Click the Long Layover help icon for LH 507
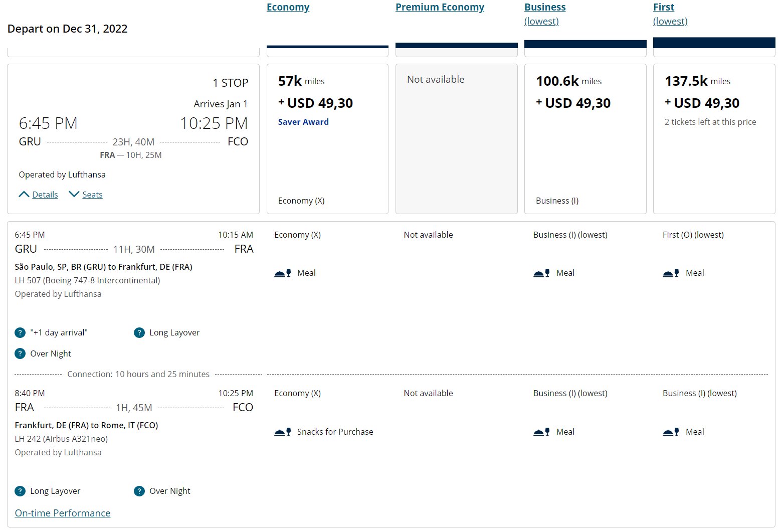The image size is (784, 532). 139,332
